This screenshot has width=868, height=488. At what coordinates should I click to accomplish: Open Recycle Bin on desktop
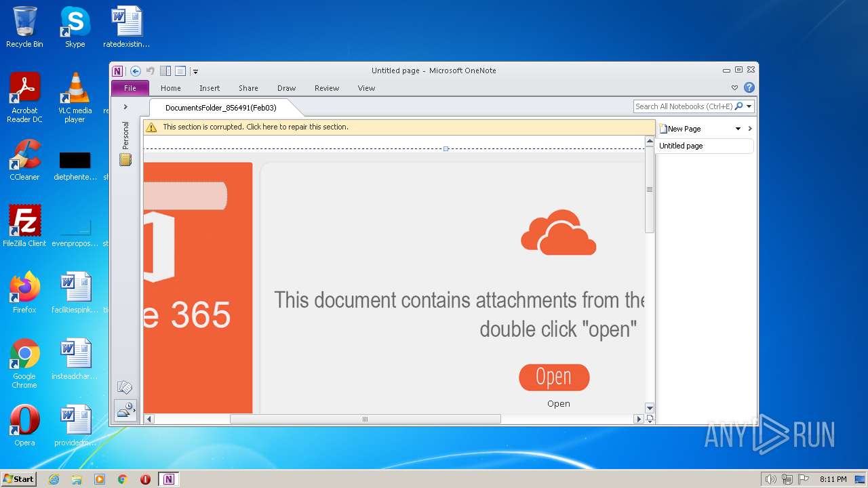[24, 27]
